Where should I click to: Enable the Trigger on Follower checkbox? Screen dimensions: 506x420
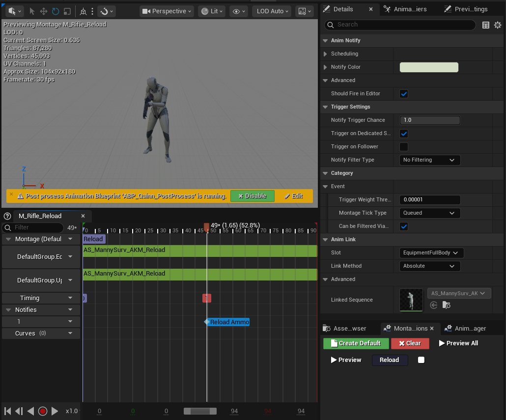[x=404, y=147]
